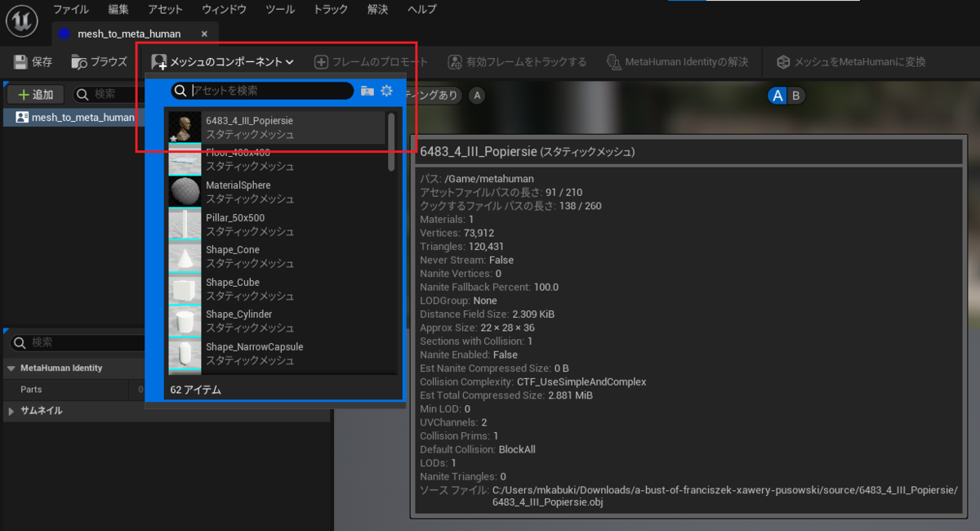This screenshot has width=980, height=531.
Task: Click the asset list vertical scrollbar
Action: tap(391, 142)
